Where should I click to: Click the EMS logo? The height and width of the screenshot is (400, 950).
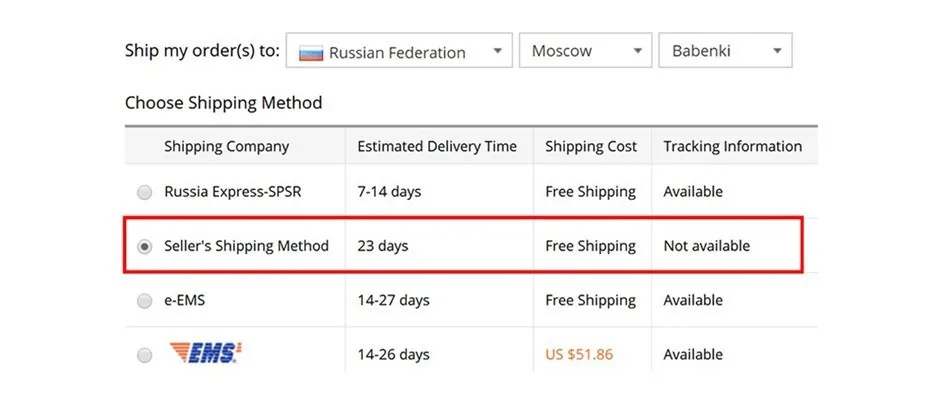click(x=204, y=353)
